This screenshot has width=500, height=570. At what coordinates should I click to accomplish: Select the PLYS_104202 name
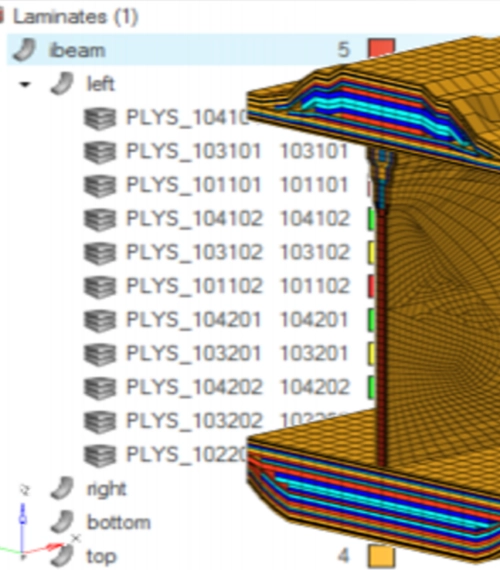pyautogui.click(x=194, y=387)
